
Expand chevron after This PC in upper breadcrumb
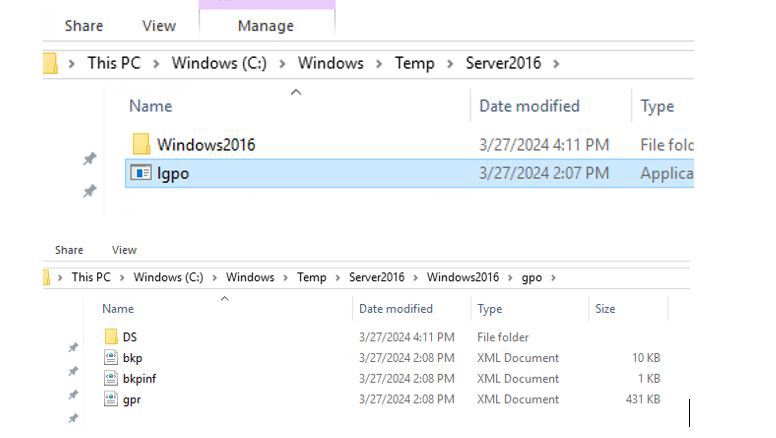[156, 64]
